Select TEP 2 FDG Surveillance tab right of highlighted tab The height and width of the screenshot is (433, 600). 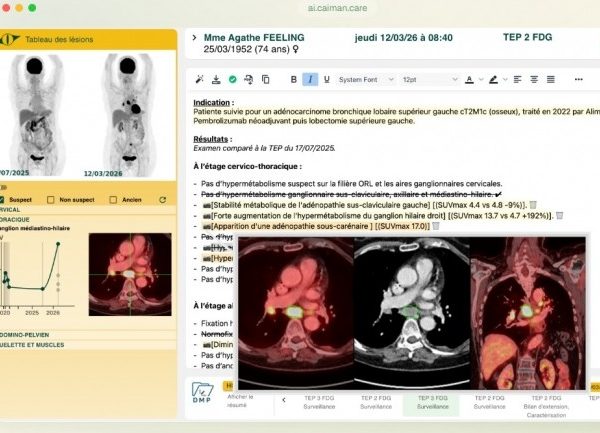pos(489,402)
